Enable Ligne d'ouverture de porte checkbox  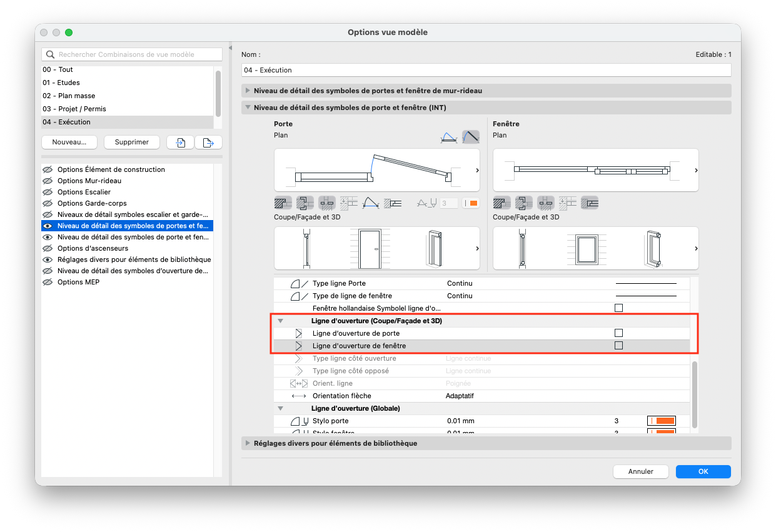[619, 333]
